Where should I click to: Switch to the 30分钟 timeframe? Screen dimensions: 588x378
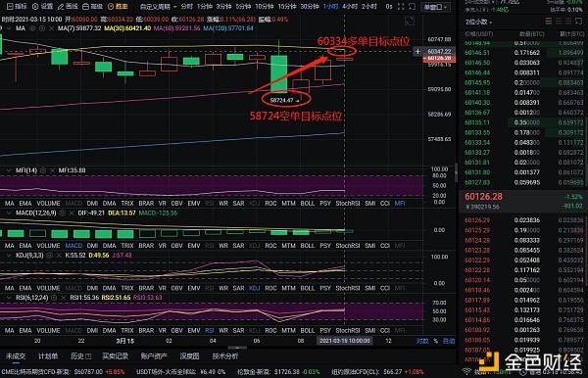310,7
